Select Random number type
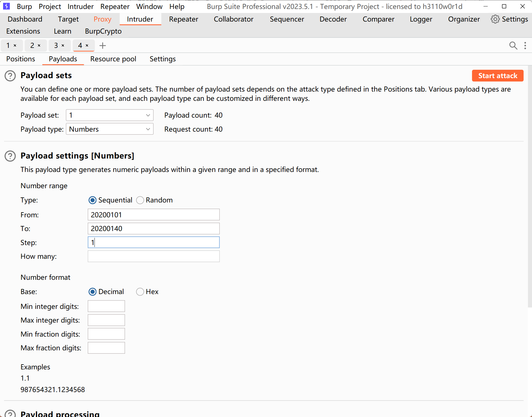 coord(140,200)
